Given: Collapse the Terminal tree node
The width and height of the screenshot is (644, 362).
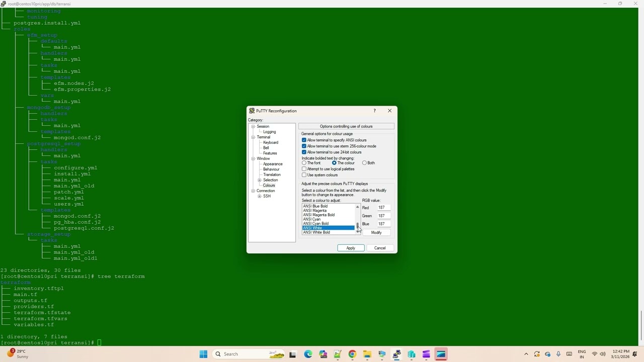Looking at the screenshot, I should (253, 137).
